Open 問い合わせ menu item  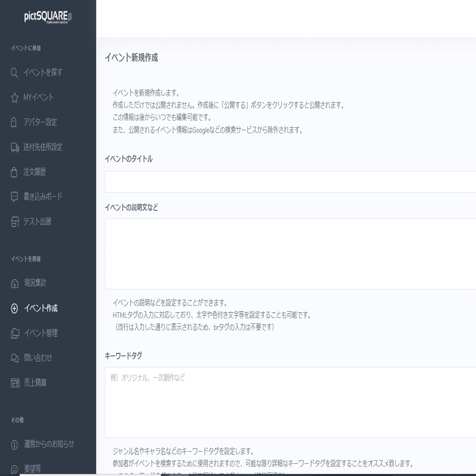[38, 358]
